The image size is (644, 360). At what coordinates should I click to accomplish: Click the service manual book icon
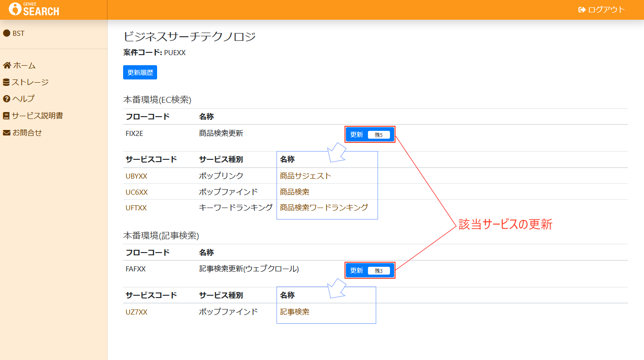[6, 116]
